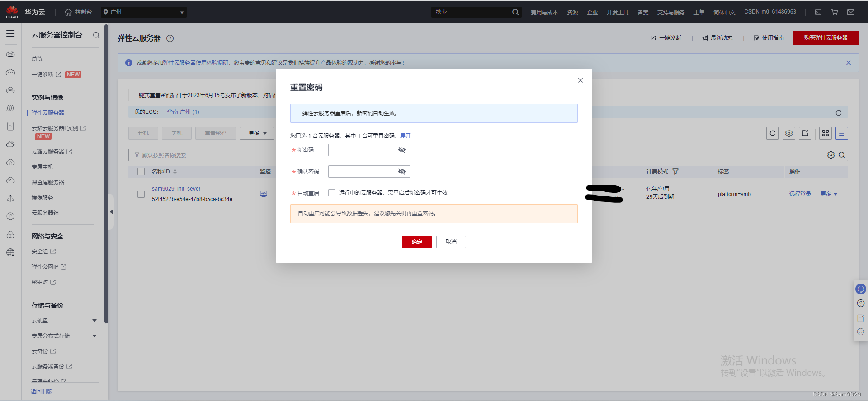This screenshot has height=401, width=868.
Task: Open the 更多 actions dropdown in the toolbar
Action: click(257, 133)
